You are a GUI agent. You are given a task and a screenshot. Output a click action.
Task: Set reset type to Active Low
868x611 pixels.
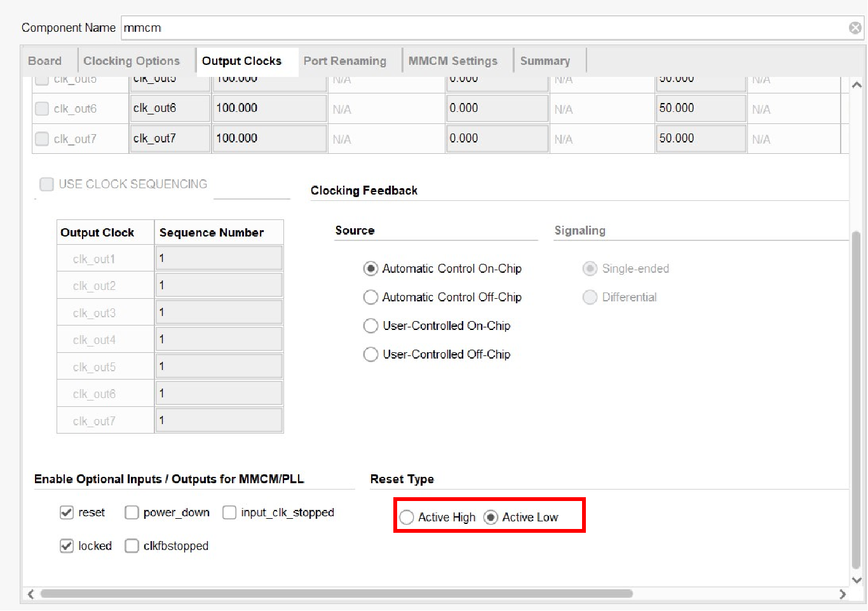point(491,518)
